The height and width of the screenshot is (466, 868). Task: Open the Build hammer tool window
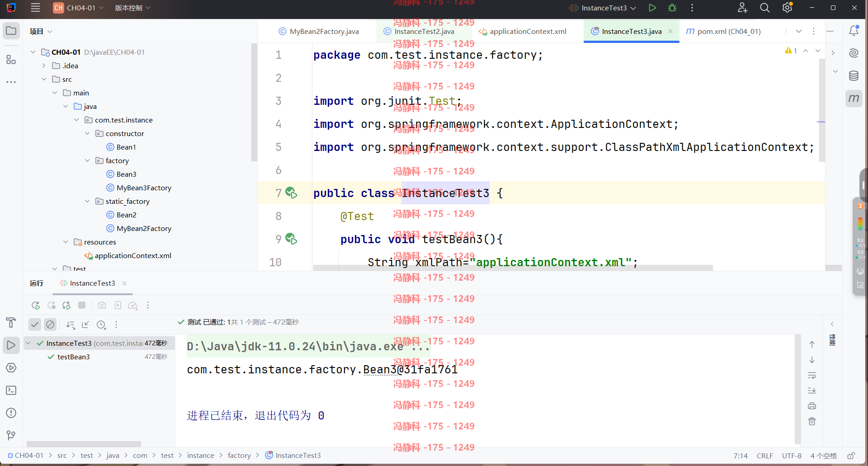click(x=11, y=322)
